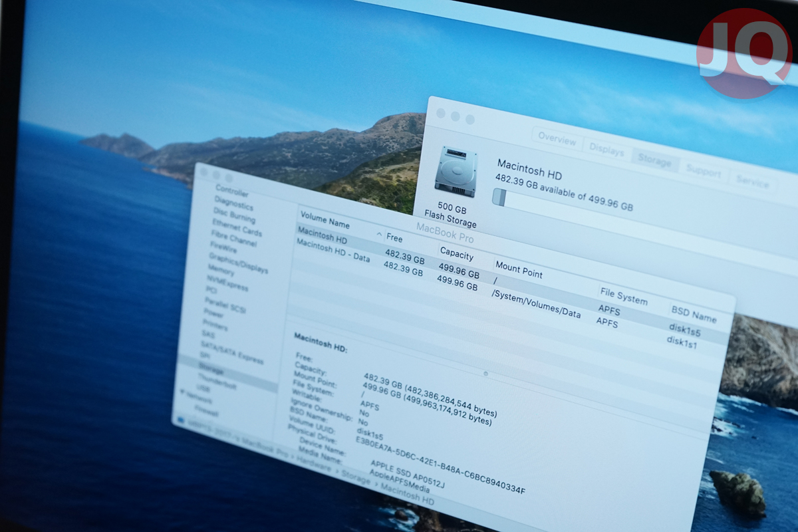The image size is (798, 532).
Task: Click the disk1s5 cell in the table
Action: point(685,329)
